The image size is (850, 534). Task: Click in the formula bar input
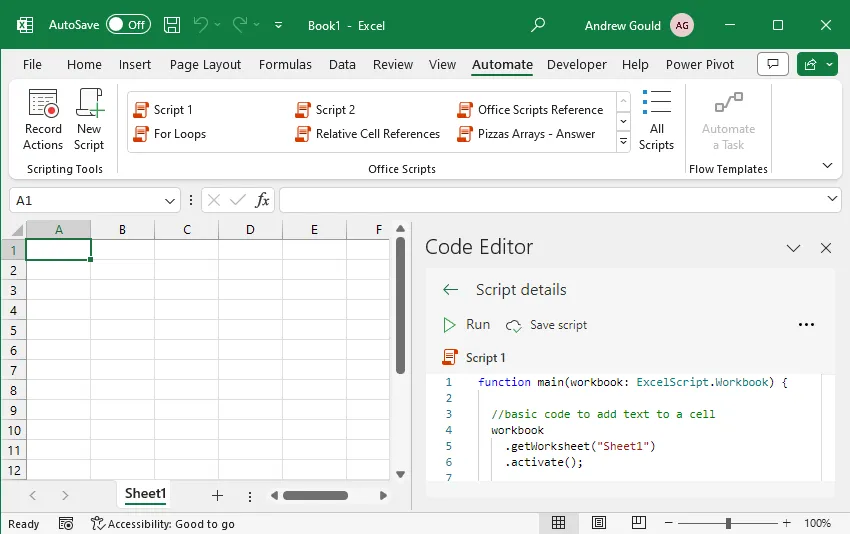(x=552, y=200)
